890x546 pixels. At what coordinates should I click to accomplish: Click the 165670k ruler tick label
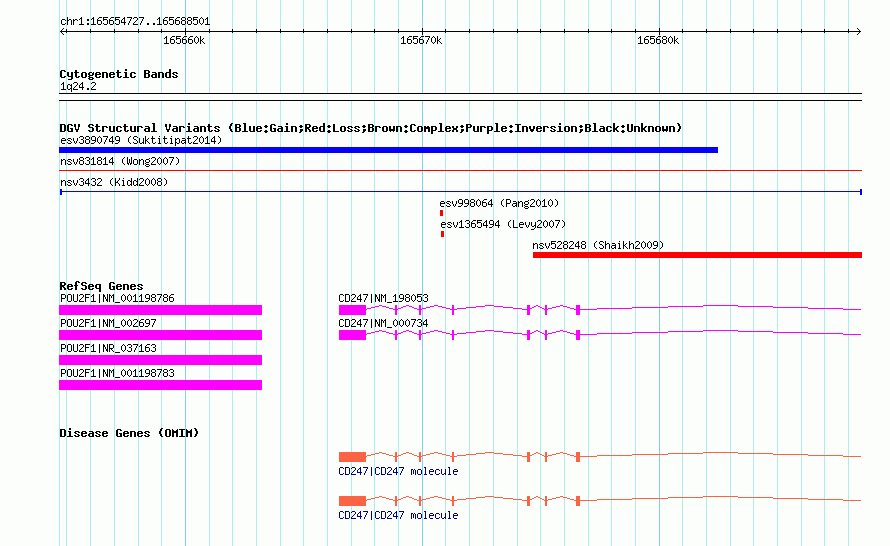pyautogui.click(x=421, y=41)
